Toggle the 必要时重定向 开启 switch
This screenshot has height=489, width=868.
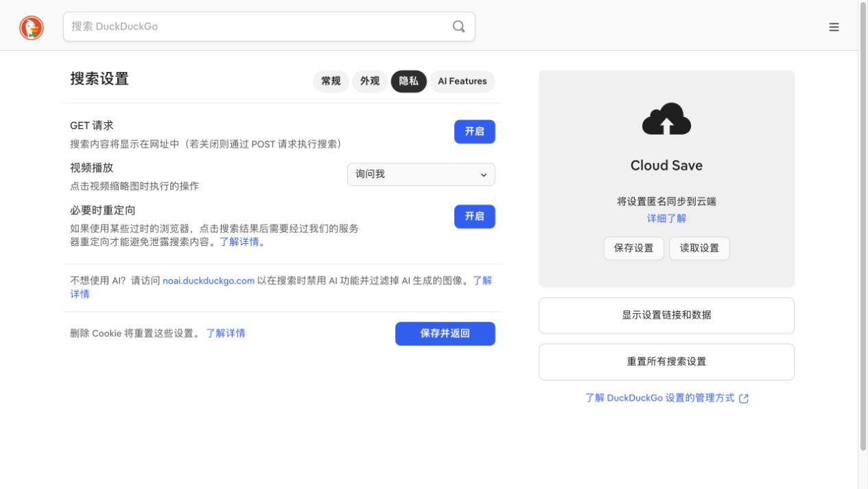(474, 216)
